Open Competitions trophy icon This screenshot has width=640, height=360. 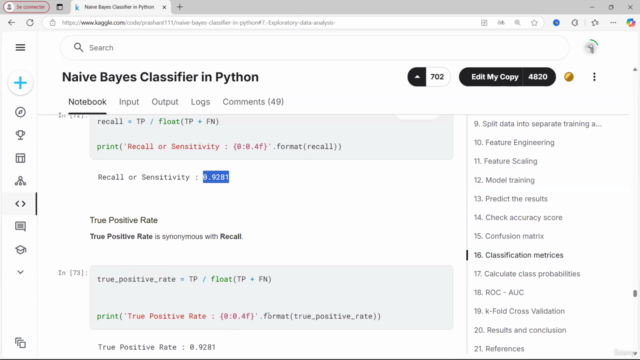20,135
